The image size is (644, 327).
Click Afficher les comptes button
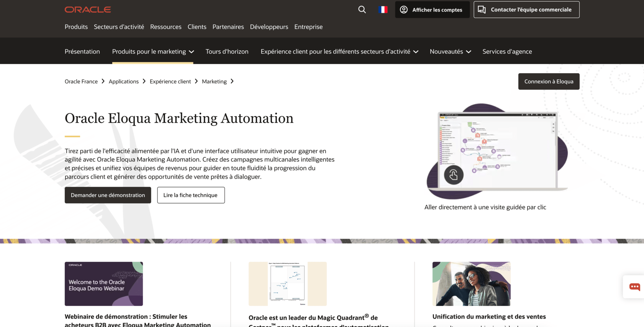432,10
